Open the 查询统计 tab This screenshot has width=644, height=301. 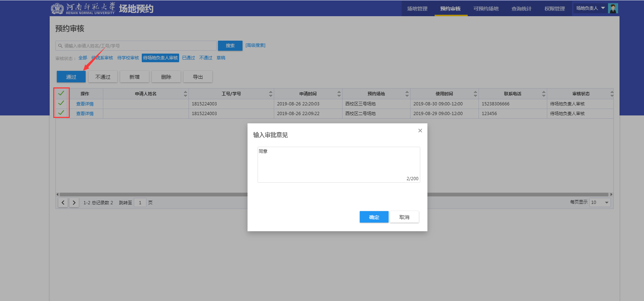pyautogui.click(x=521, y=9)
